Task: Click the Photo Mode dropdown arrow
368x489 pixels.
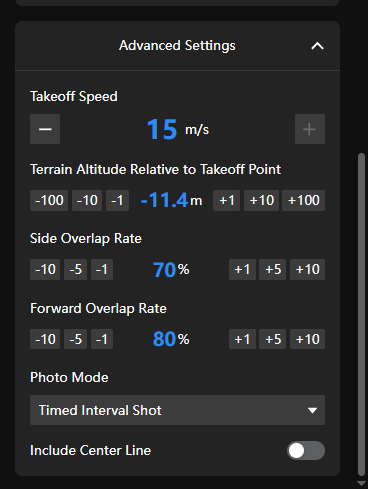Action: 312,410
